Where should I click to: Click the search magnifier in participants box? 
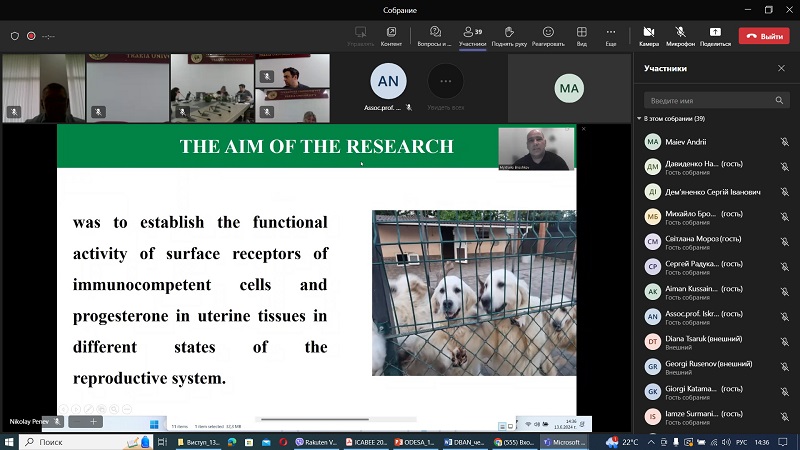(779, 101)
